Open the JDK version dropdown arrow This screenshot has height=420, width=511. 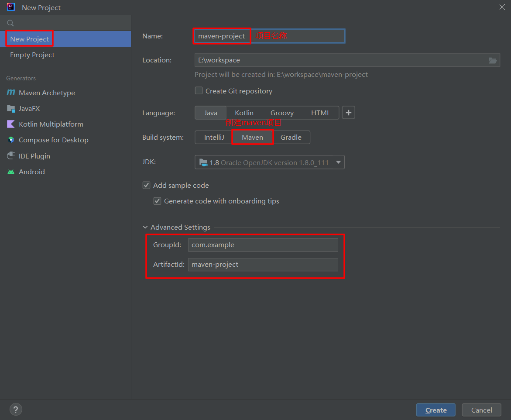[338, 162]
